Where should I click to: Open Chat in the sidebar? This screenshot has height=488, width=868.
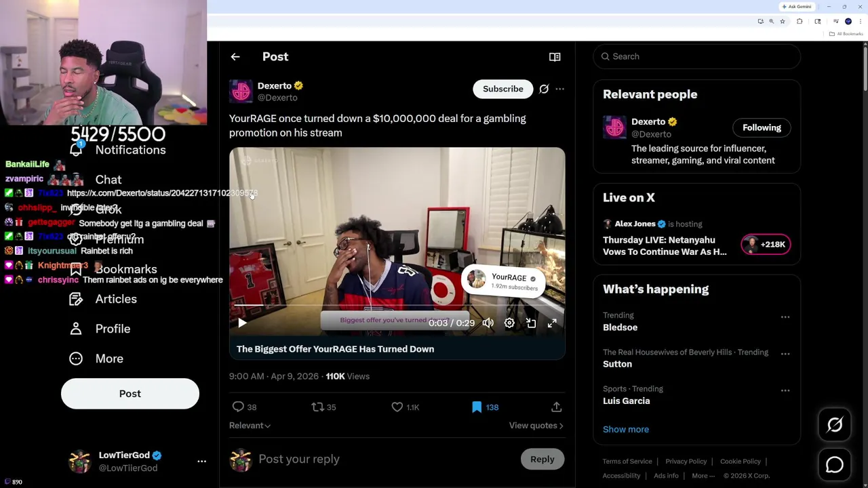click(95, 180)
